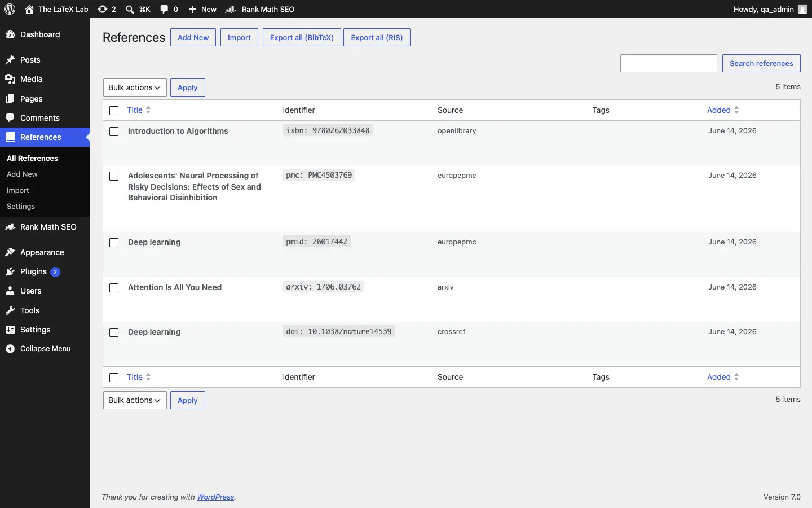This screenshot has width=812, height=508.
Task: Click the Rank Math SEO icon in admin bar
Action: pyautogui.click(x=231, y=9)
